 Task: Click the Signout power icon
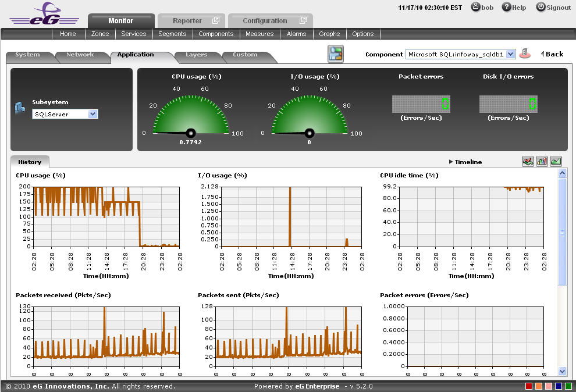coord(541,6)
